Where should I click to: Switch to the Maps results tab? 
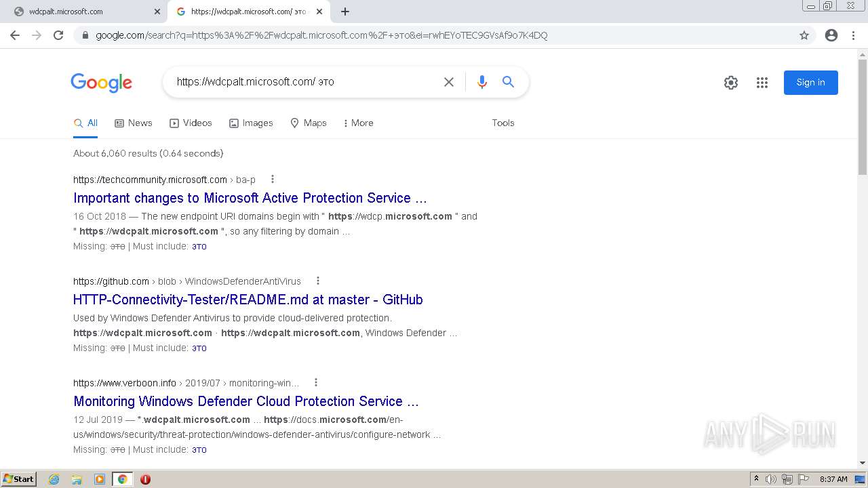pyautogui.click(x=309, y=123)
